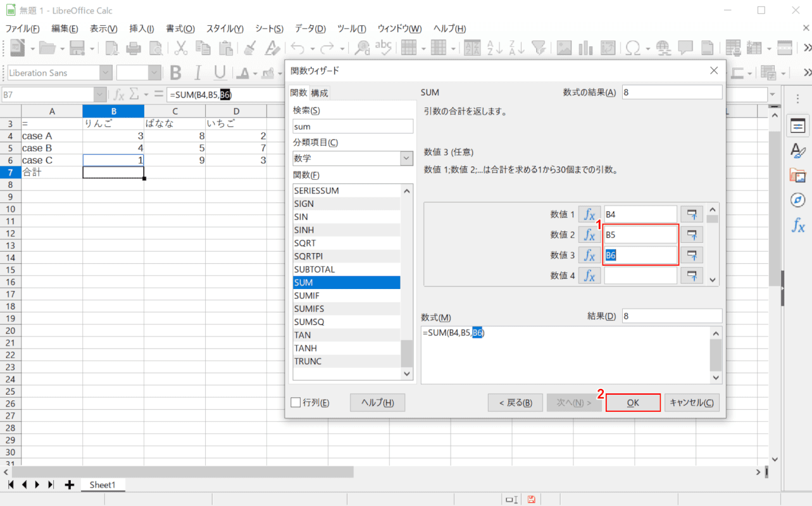This screenshot has width=812, height=506.
Task: Open the sidebar Properties panel icon
Action: [798, 126]
